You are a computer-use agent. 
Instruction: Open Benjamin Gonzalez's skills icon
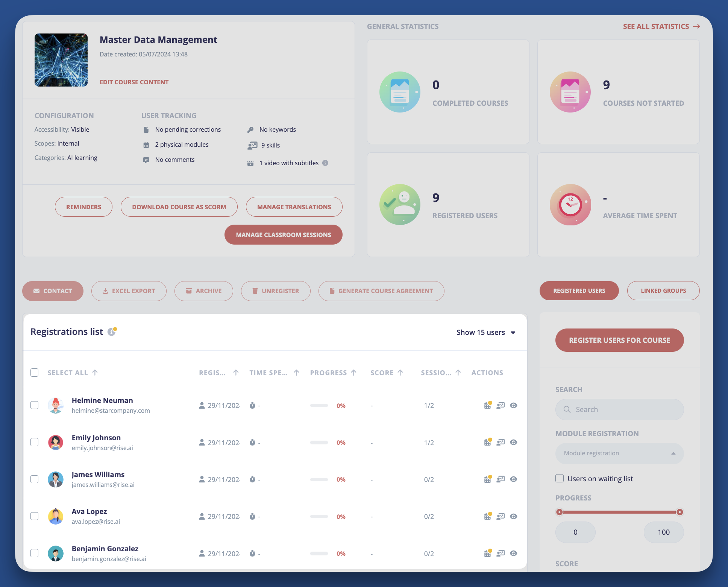click(x=500, y=554)
